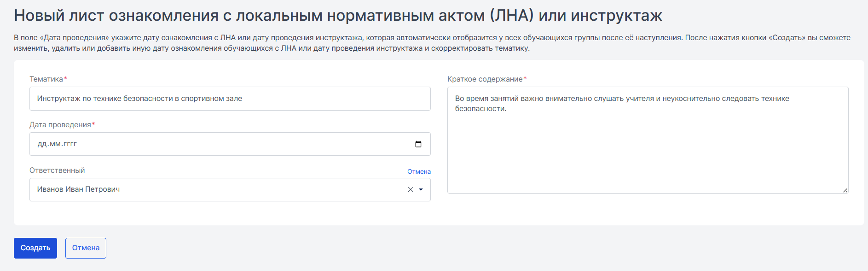Screen dimensions: 868x271
Task: Click the Ответственный field label
Action: coord(57,171)
